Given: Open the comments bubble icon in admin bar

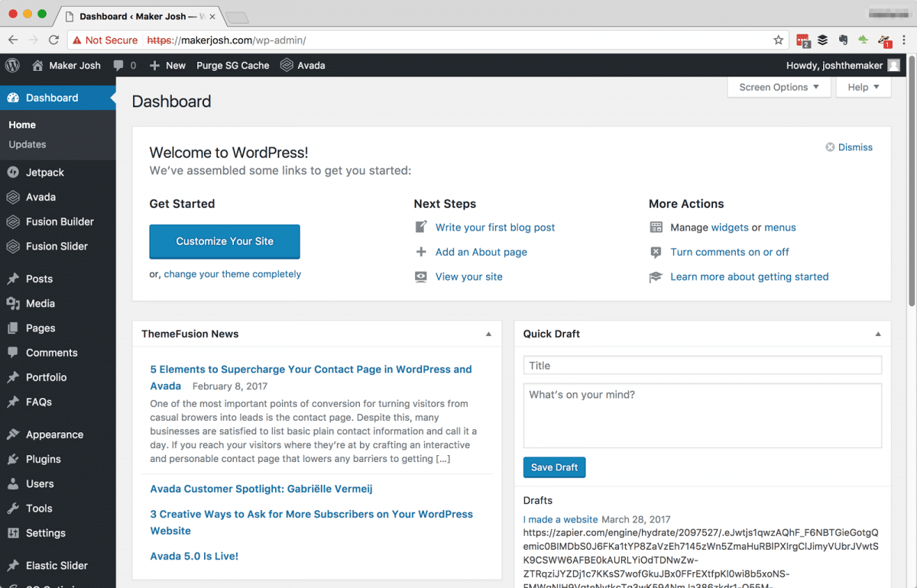Looking at the screenshot, I should (x=118, y=66).
